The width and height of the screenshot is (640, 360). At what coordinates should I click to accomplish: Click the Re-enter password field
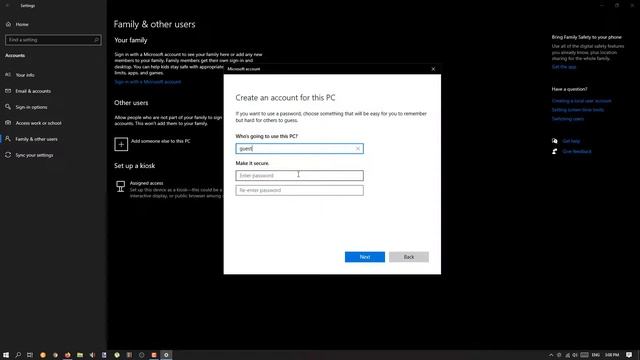(x=299, y=190)
